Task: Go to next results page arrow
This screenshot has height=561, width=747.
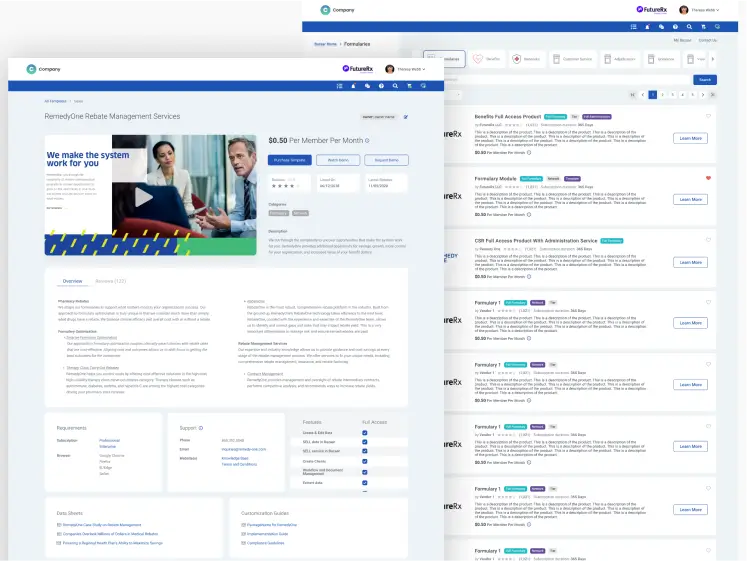Action: coord(703,95)
